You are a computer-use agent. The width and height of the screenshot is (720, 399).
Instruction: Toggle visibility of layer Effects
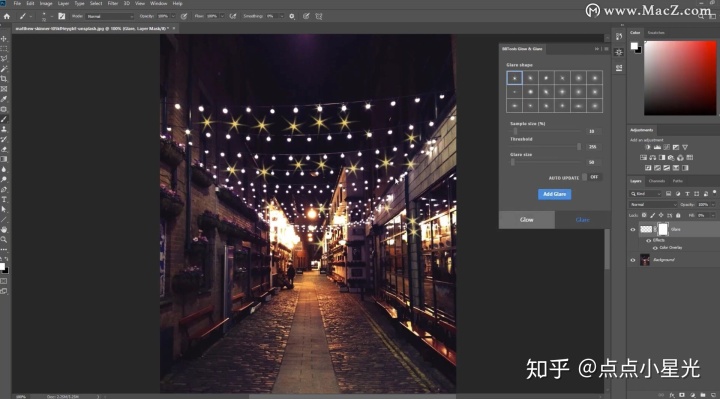pos(648,240)
